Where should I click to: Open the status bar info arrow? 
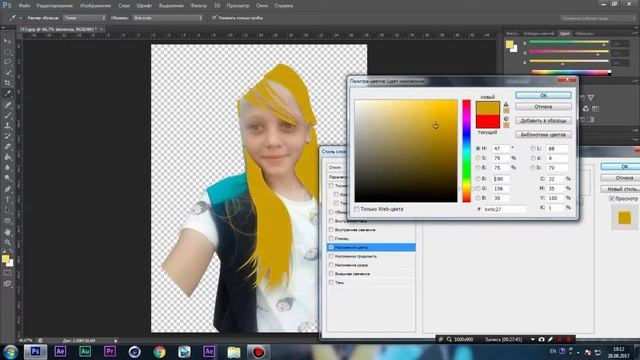[x=116, y=340]
